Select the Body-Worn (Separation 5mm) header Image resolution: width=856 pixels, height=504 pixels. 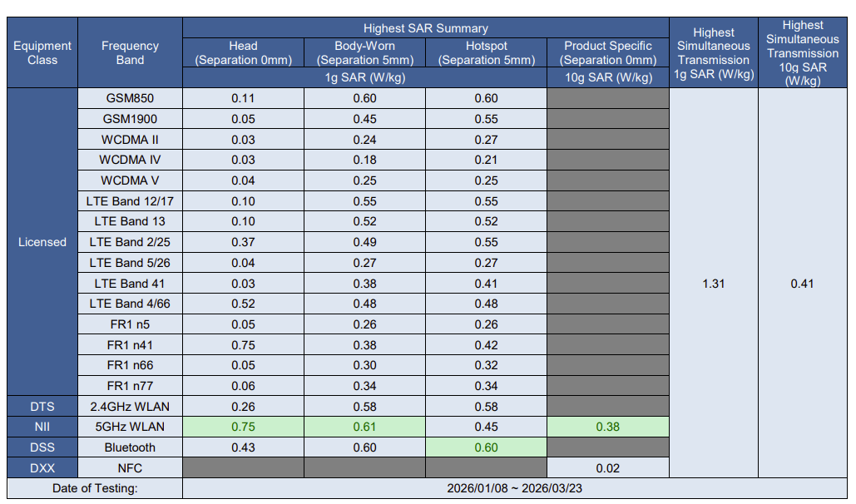click(364, 52)
